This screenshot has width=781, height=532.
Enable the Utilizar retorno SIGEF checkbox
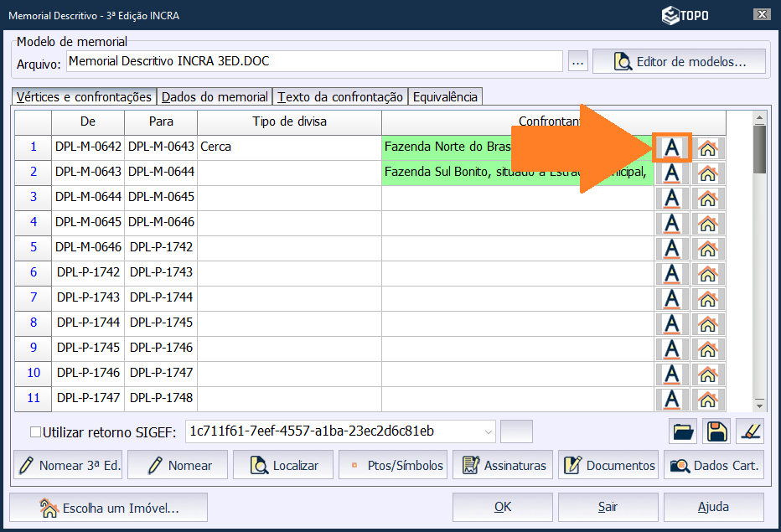tap(35, 432)
